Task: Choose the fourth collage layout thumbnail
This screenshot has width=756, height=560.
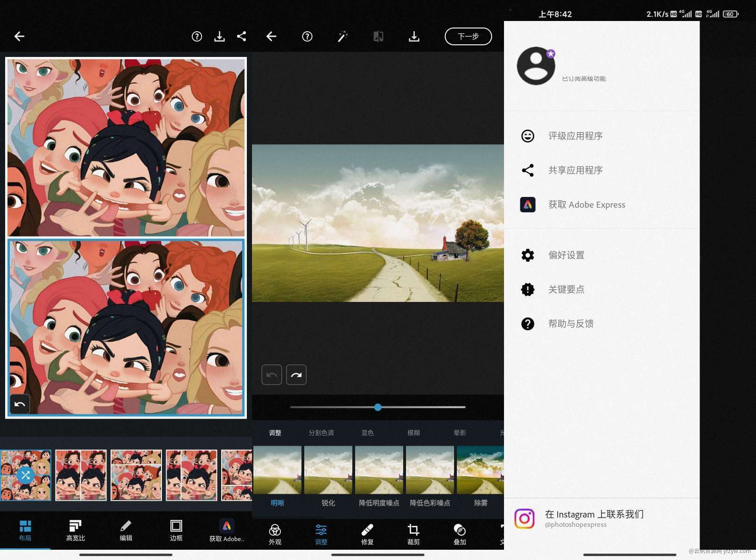Action: 191,475
